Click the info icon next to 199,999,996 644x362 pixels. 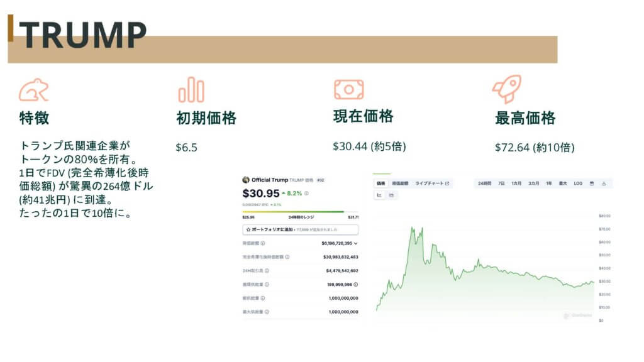pyautogui.click(x=356, y=285)
